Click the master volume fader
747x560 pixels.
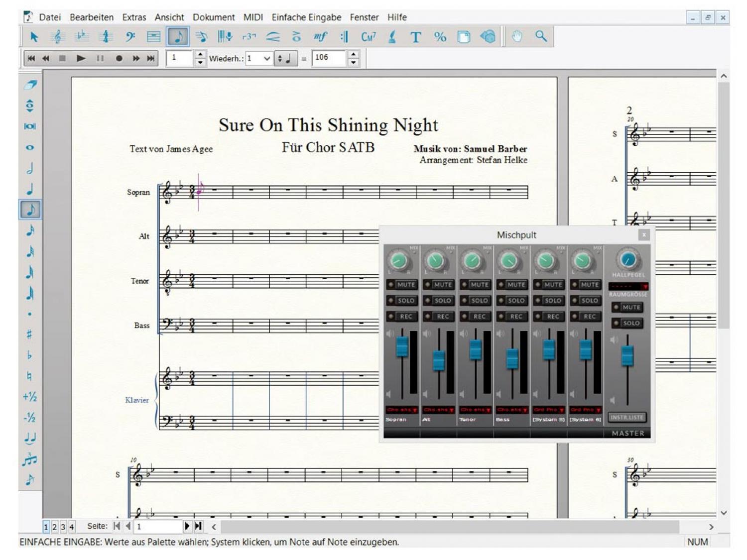tap(627, 355)
